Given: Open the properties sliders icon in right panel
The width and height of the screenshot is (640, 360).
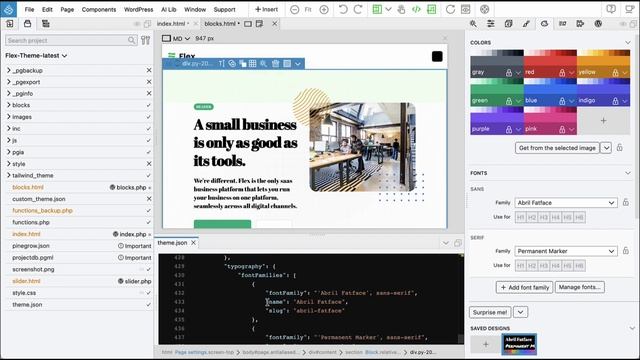Looking at the screenshot, I should [x=491, y=24].
